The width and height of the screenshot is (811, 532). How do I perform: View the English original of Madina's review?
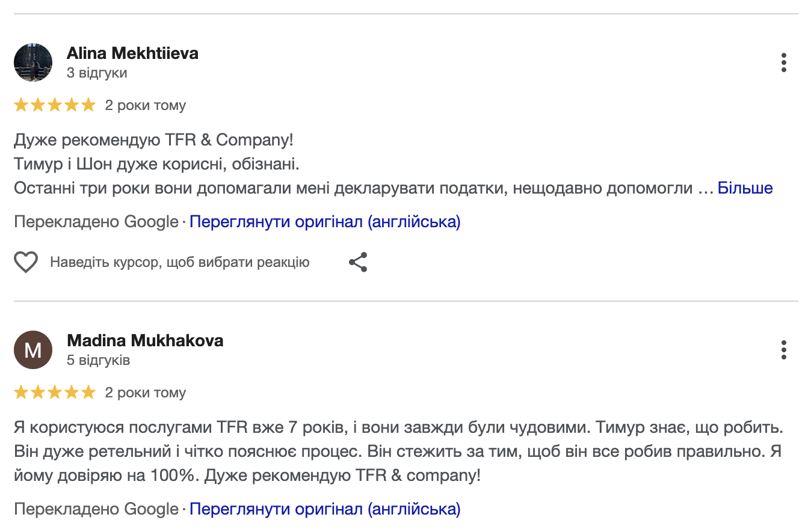[325, 510]
